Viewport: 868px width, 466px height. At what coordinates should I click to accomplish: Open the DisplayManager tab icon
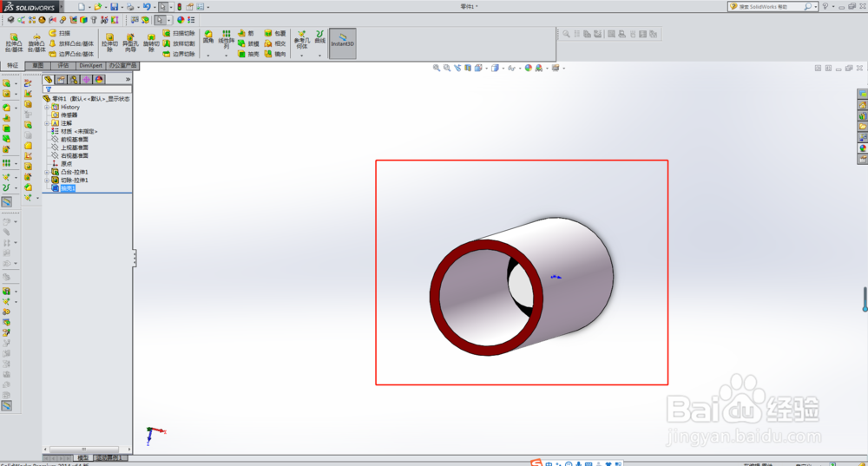pyautogui.click(x=99, y=80)
